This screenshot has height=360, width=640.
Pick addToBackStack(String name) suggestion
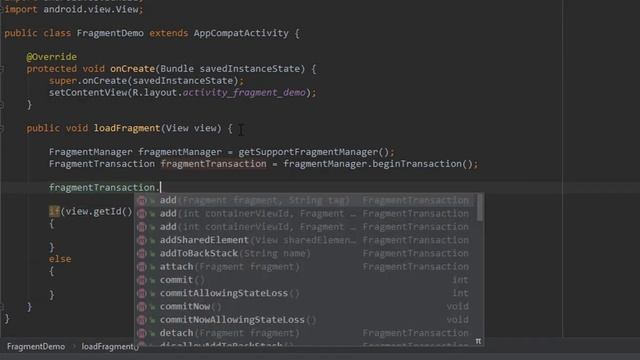pos(305,253)
